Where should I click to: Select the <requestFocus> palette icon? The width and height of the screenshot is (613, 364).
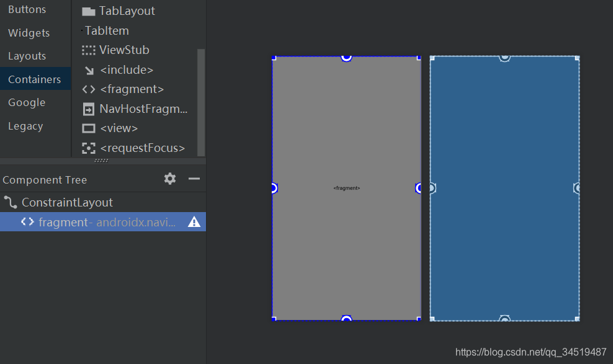(x=87, y=148)
